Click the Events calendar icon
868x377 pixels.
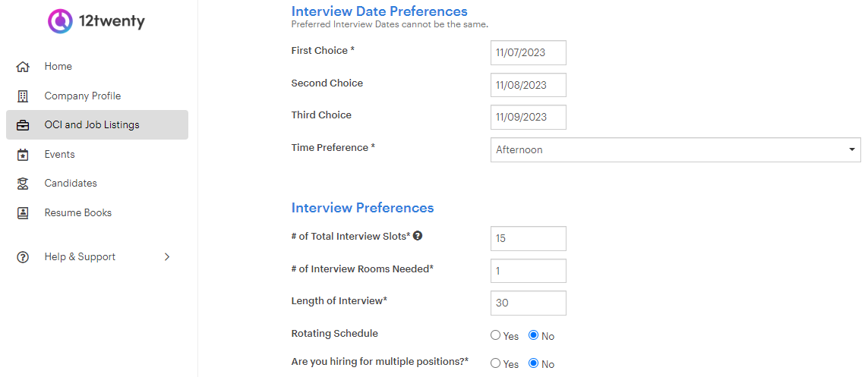click(23, 155)
